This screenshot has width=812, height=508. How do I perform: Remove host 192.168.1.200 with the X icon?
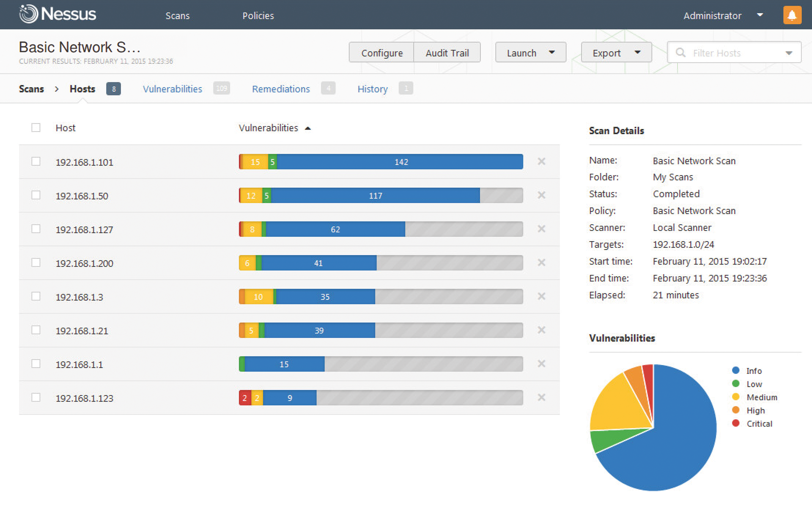541,263
